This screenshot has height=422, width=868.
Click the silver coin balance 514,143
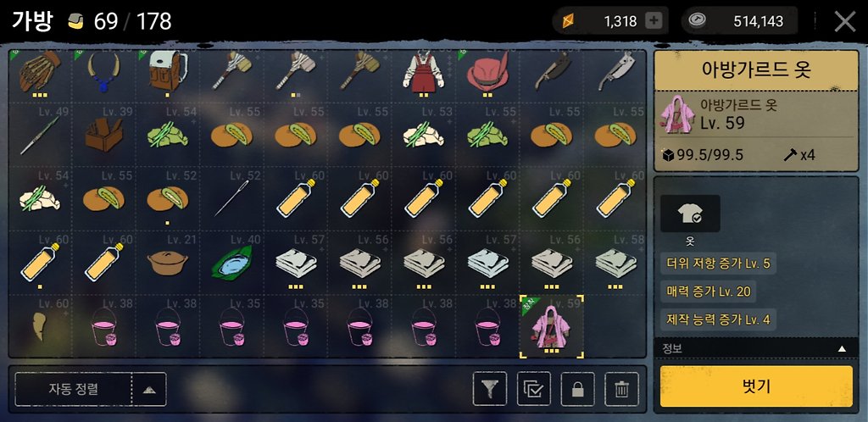tap(739, 21)
